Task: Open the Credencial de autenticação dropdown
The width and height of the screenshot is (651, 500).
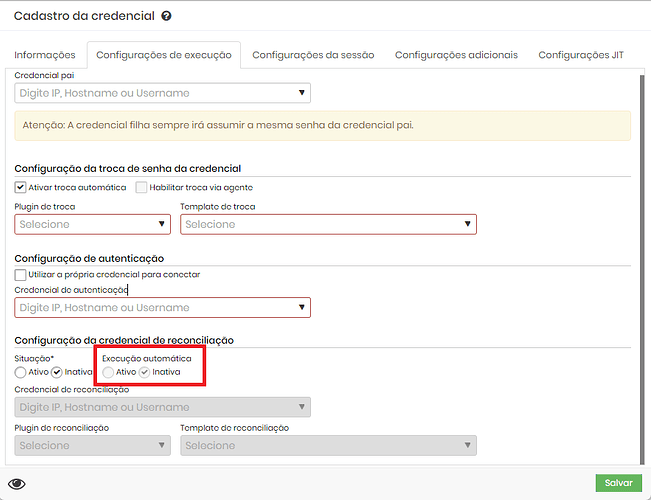Action: tap(162, 307)
